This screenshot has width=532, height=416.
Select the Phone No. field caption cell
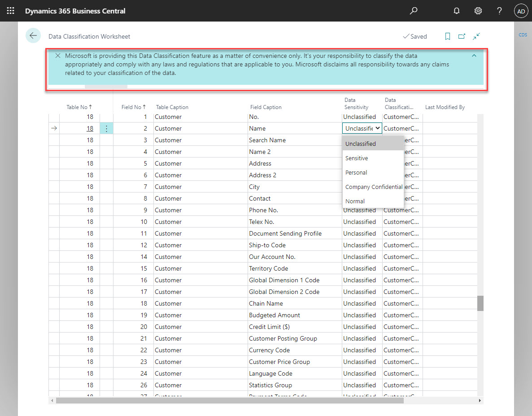295,210
